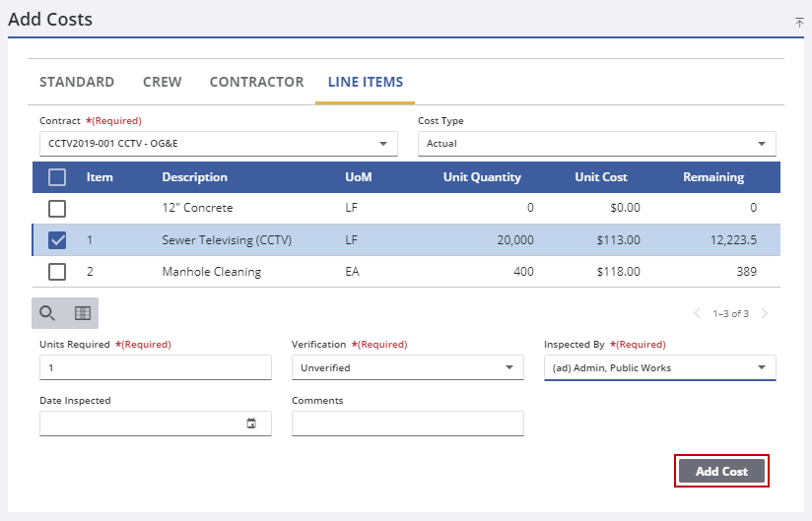Click into the Units Required field
Viewport: 812px width, 521px height.
click(x=155, y=367)
